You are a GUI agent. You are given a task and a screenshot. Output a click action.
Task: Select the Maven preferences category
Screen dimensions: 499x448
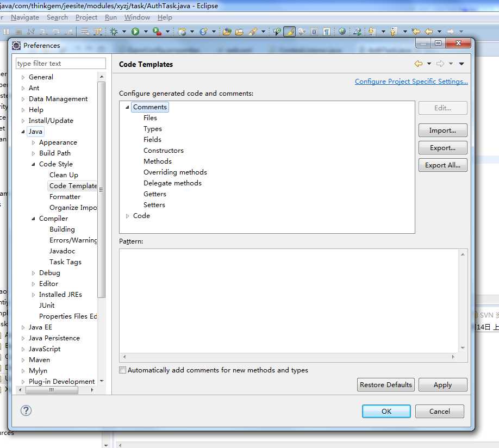click(39, 360)
